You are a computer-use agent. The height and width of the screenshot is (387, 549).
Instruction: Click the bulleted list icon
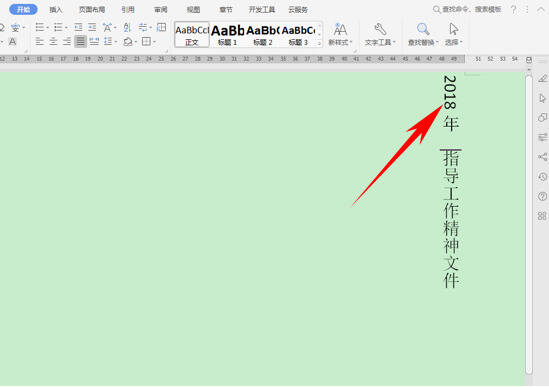point(40,27)
